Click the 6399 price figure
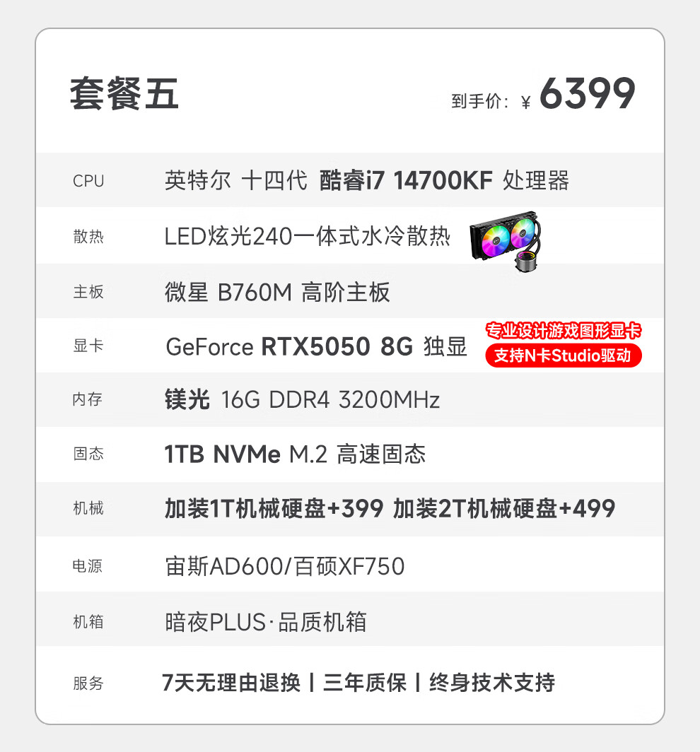 tap(588, 93)
